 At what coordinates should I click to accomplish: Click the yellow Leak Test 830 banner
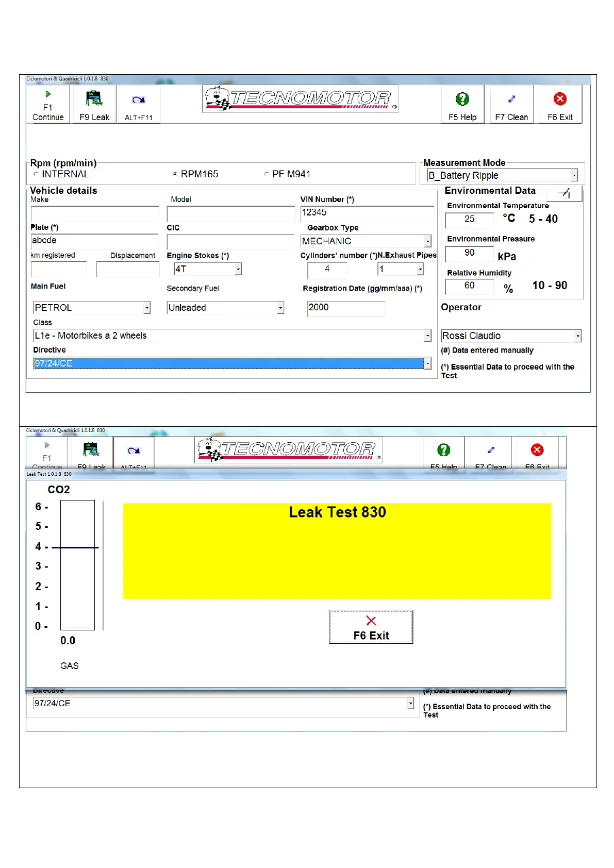pos(337,551)
